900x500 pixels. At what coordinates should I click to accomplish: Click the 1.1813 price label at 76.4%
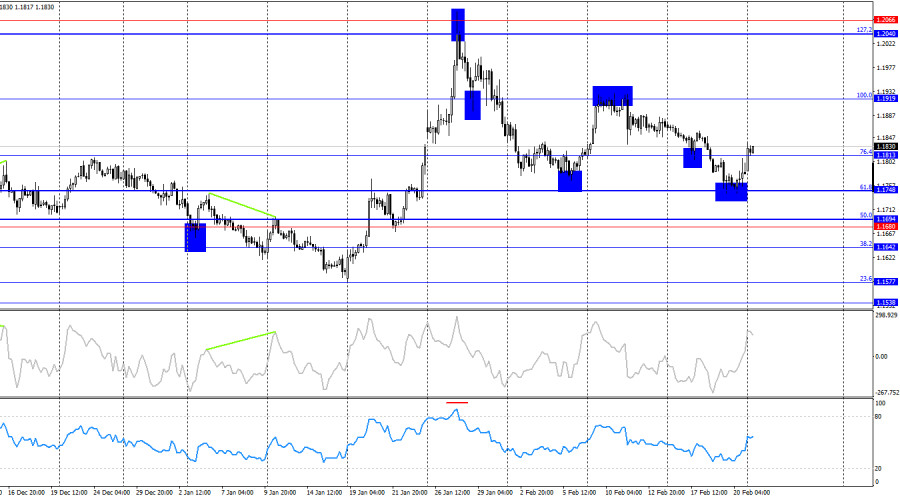pyautogui.click(x=884, y=156)
